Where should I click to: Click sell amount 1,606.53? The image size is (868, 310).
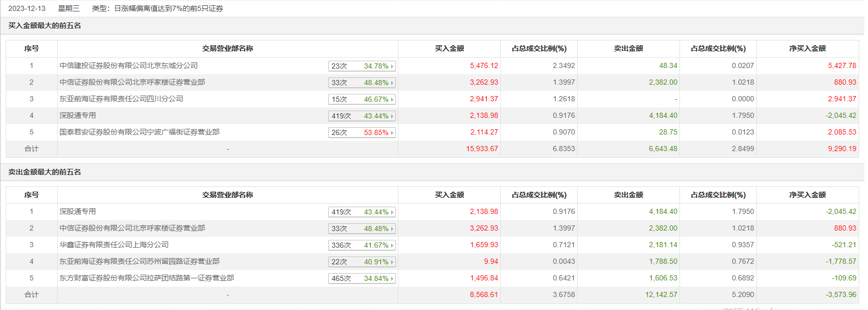[663, 278]
